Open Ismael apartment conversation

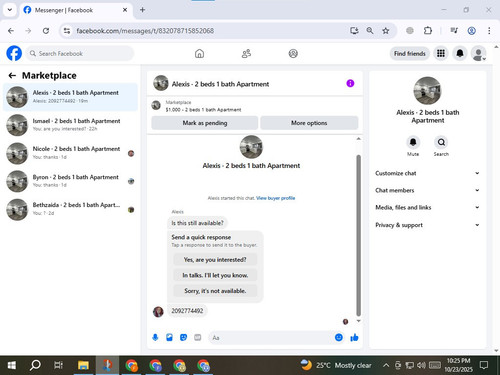[x=70, y=125]
